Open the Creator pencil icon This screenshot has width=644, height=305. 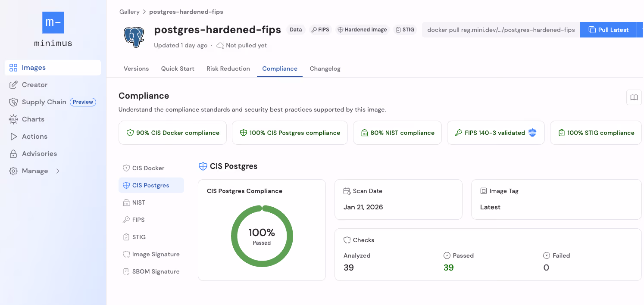coord(13,85)
